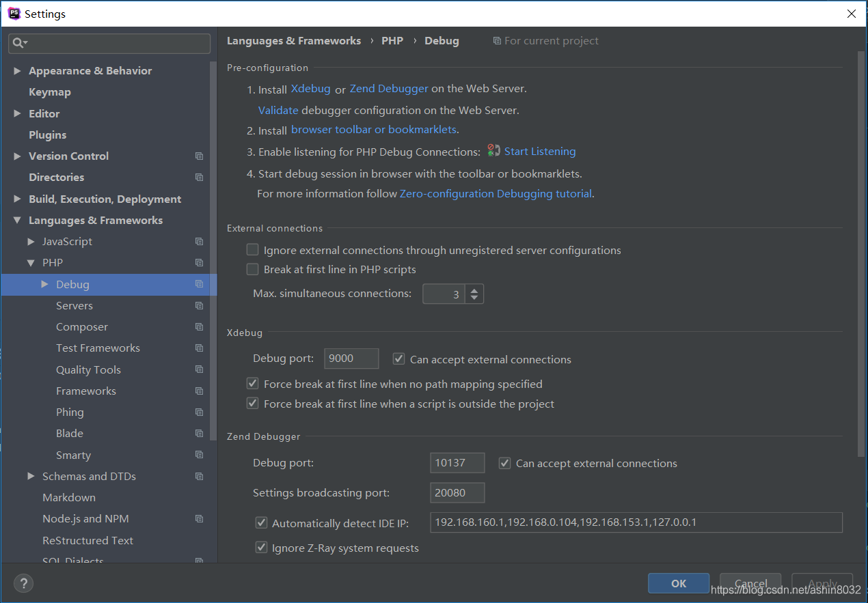The image size is (868, 603).
Task: Click project-level icon next to Schemas and DTDs
Action: [x=199, y=477]
